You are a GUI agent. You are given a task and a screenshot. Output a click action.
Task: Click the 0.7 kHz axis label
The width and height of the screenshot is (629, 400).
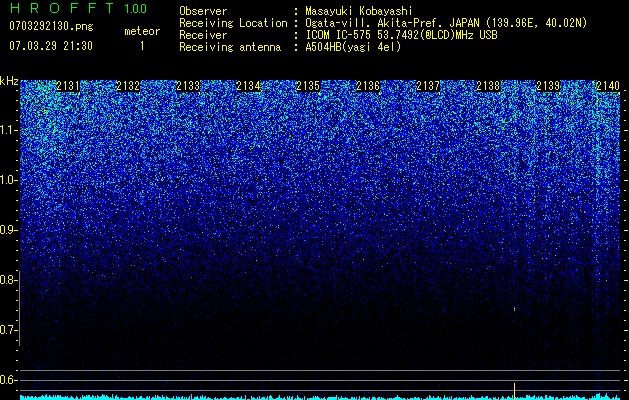[8, 330]
